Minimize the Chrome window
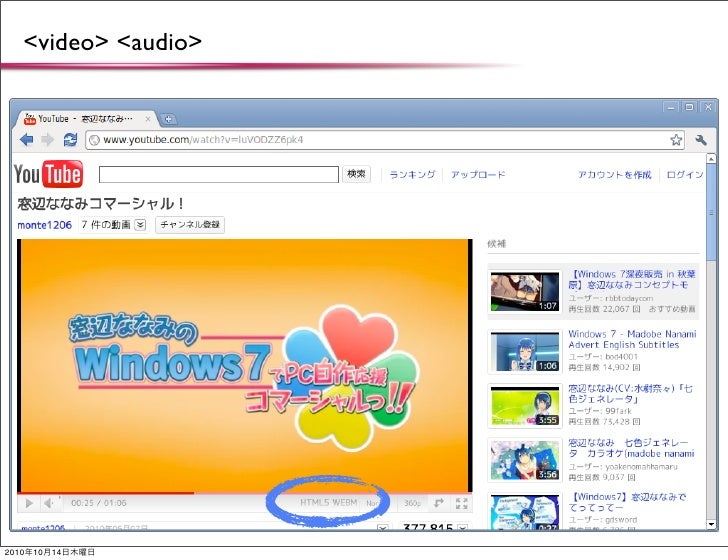Viewport: 728px width, 560px height. click(x=670, y=107)
